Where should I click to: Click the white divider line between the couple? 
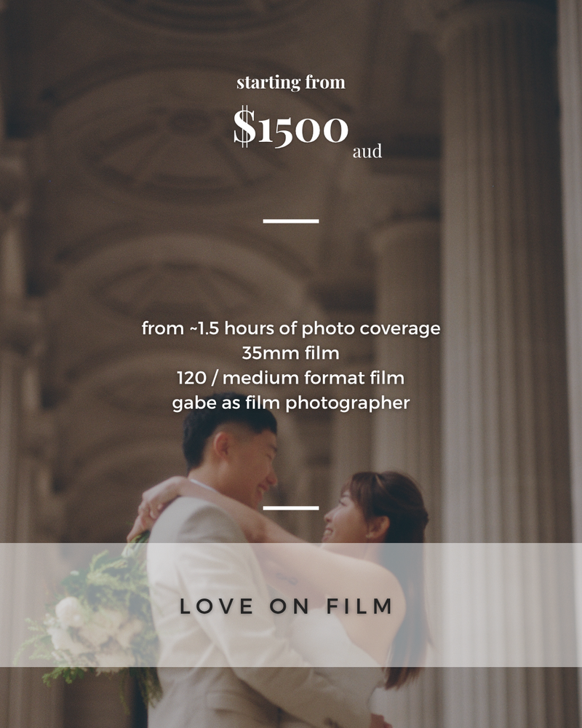[290, 508]
